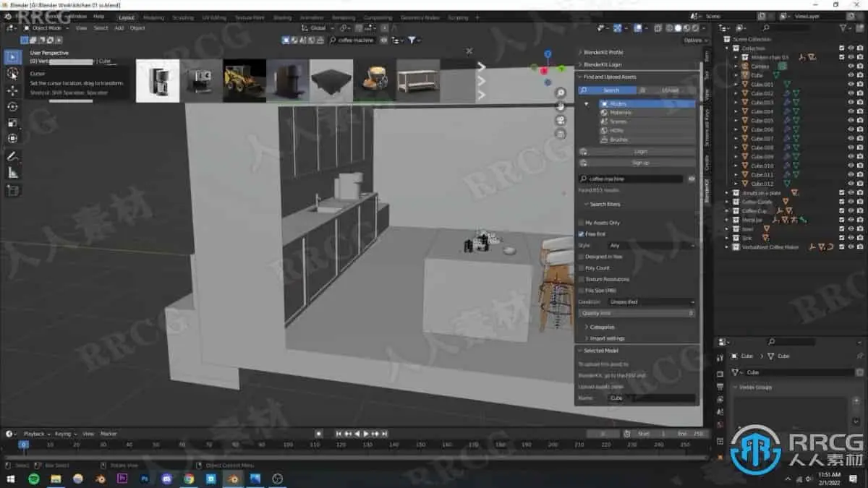Click the Brushes category icon
This screenshot has height=488, width=868.
click(604, 139)
